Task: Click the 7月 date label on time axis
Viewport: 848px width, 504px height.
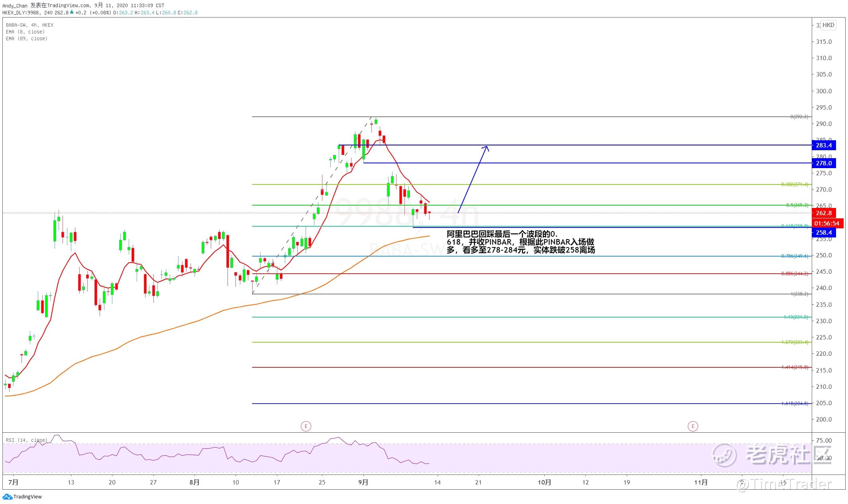Action: tap(13, 482)
